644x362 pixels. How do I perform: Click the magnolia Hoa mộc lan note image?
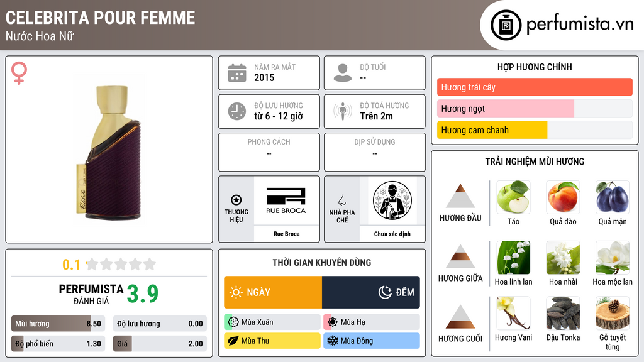pyautogui.click(x=613, y=258)
